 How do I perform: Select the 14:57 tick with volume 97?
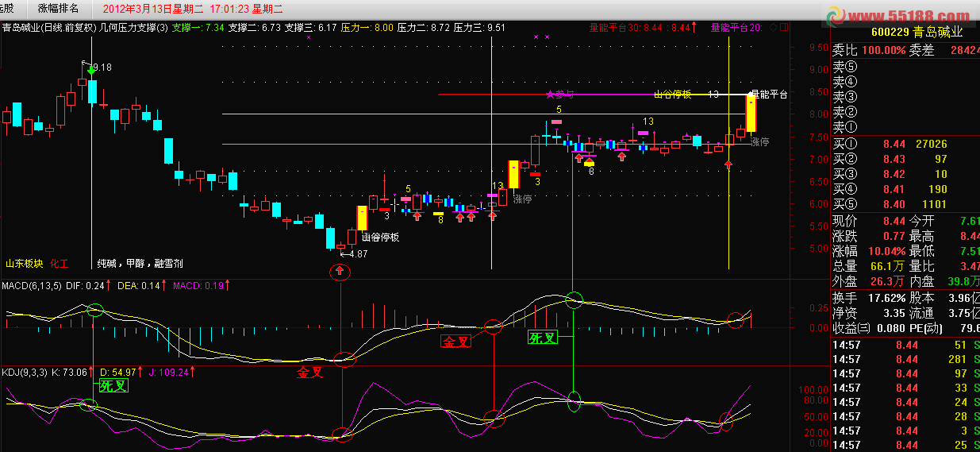[x=905, y=373]
